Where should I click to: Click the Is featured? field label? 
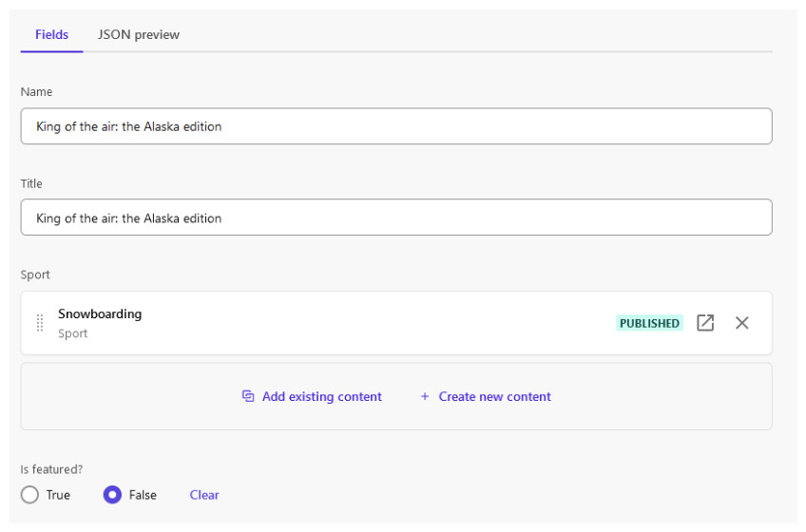coord(51,468)
